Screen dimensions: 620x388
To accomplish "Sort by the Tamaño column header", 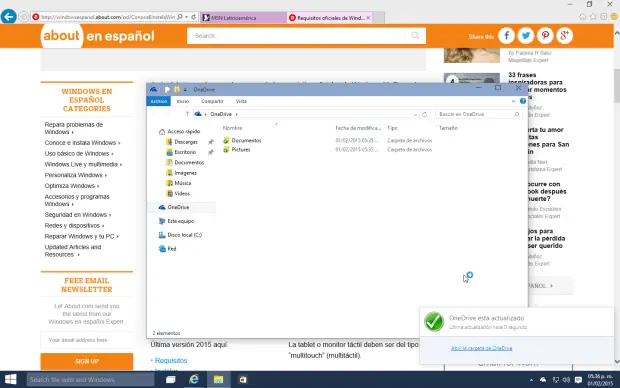I will [448, 128].
